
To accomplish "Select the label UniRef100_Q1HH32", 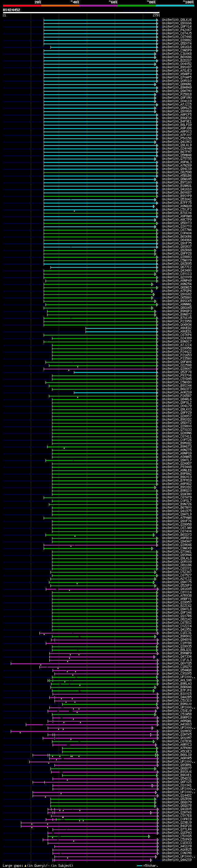I will (177, 732).
